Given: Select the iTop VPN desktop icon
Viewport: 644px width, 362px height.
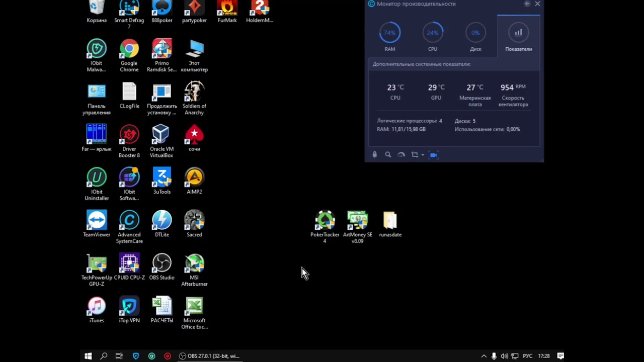Looking at the screenshot, I should point(129,310).
